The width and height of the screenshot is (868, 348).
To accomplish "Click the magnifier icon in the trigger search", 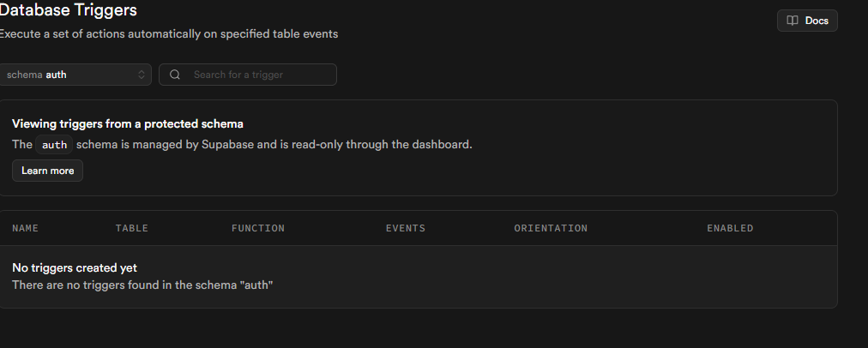I will coord(175,75).
